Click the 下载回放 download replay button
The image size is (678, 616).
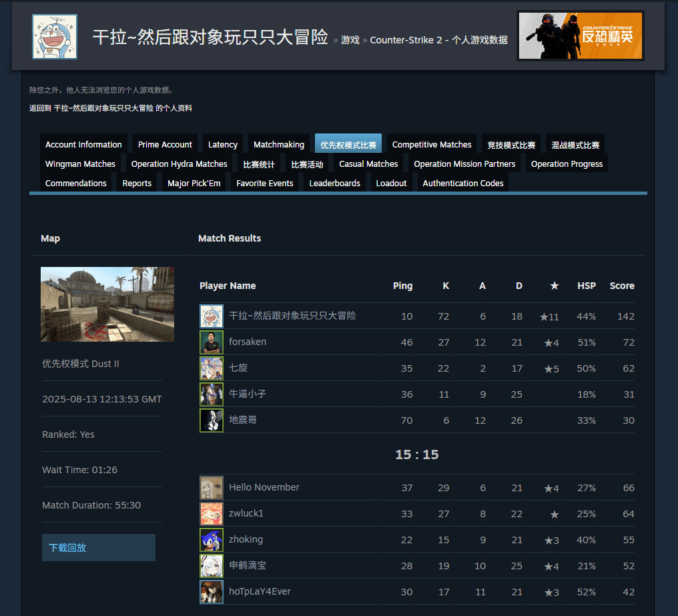[98, 548]
